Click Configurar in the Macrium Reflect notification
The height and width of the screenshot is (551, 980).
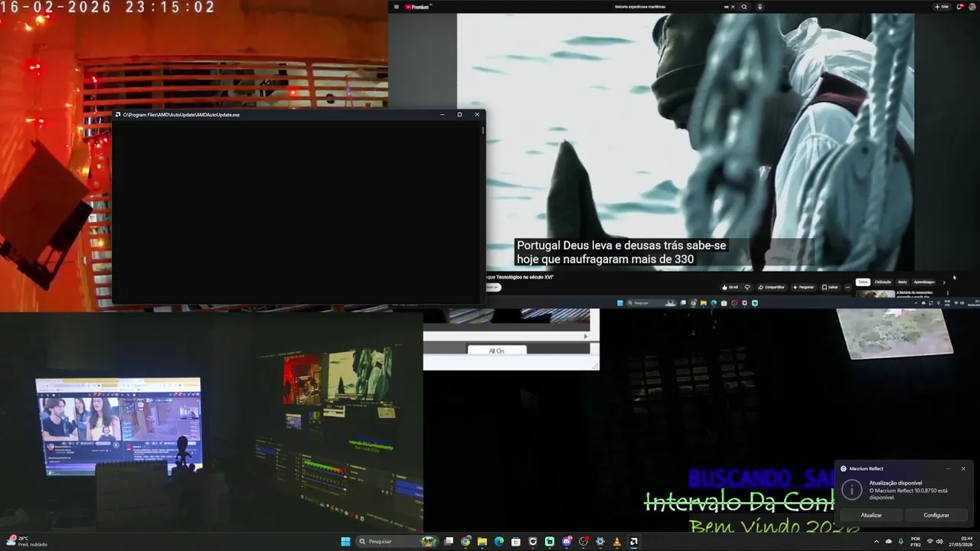(936, 515)
